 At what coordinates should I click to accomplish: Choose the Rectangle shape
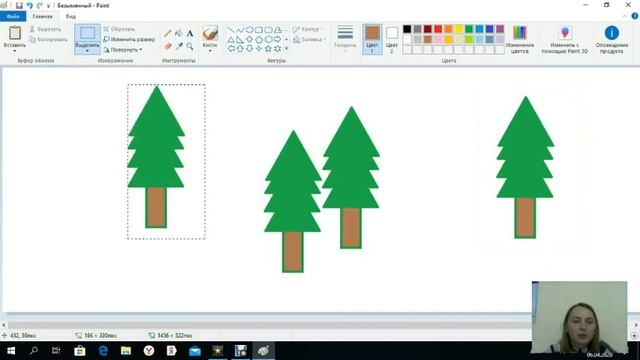(x=259, y=30)
